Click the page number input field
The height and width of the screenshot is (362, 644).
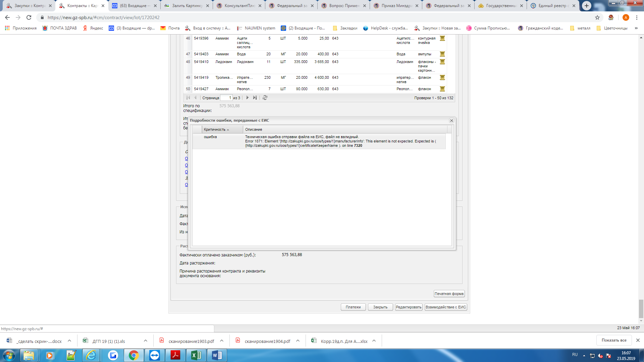(x=226, y=98)
